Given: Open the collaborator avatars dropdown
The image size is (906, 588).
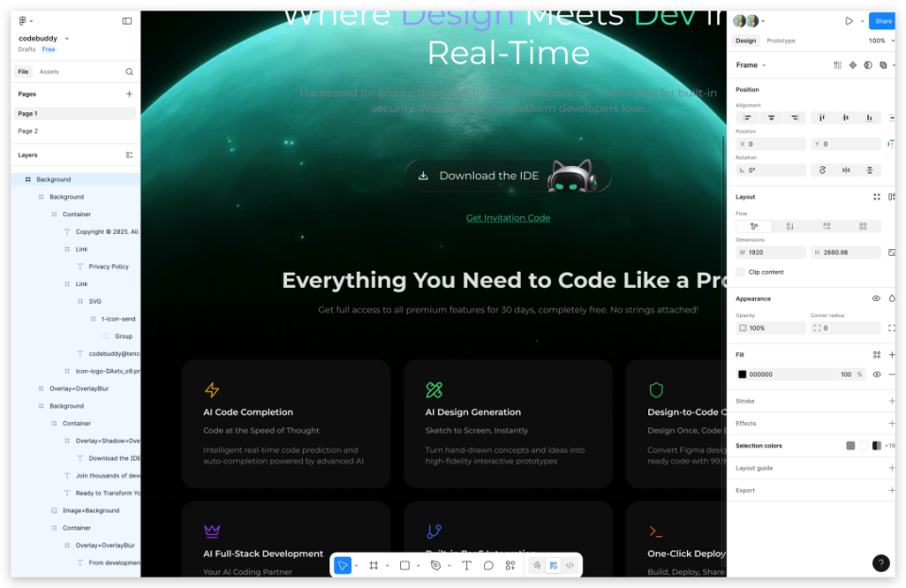Looking at the screenshot, I should point(763,22).
